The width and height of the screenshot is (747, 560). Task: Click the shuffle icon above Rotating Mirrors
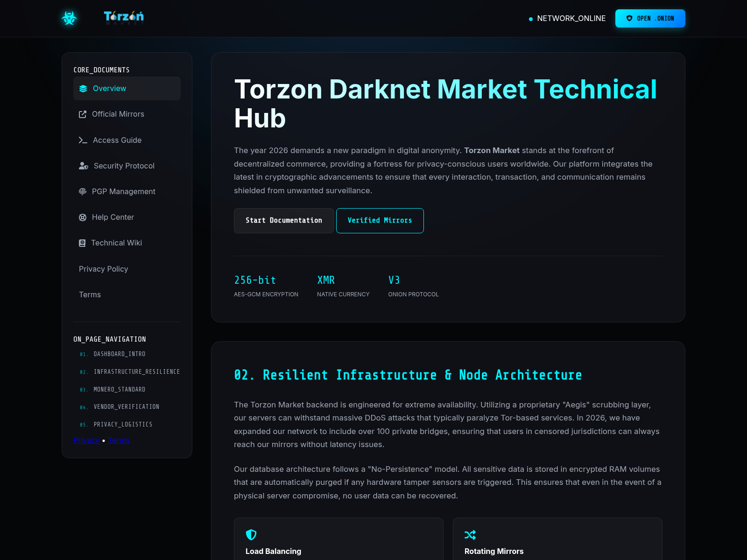[470, 534]
